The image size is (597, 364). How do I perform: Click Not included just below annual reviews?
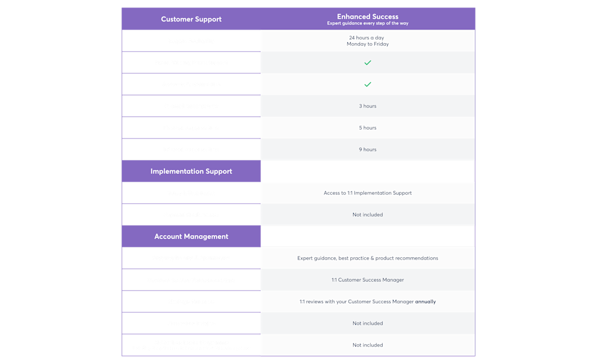[x=367, y=323]
